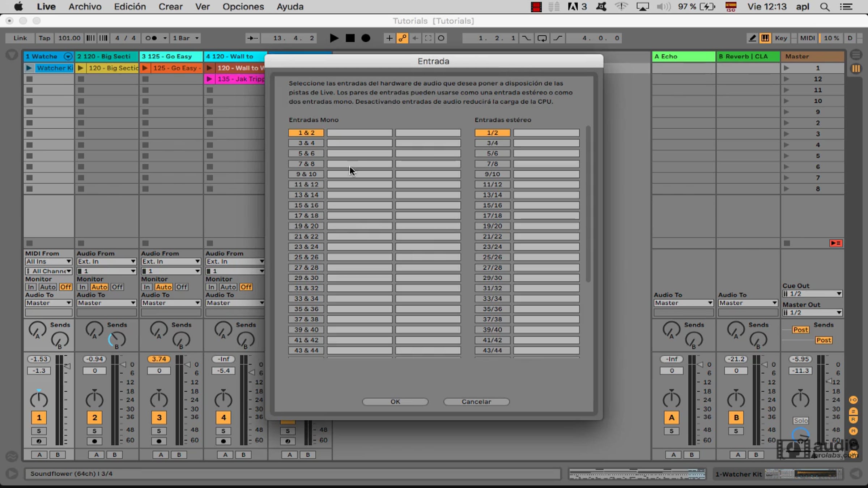Open Master Out 1/2 dropdown
Viewport: 868px width, 488px height.
[x=812, y=313]
